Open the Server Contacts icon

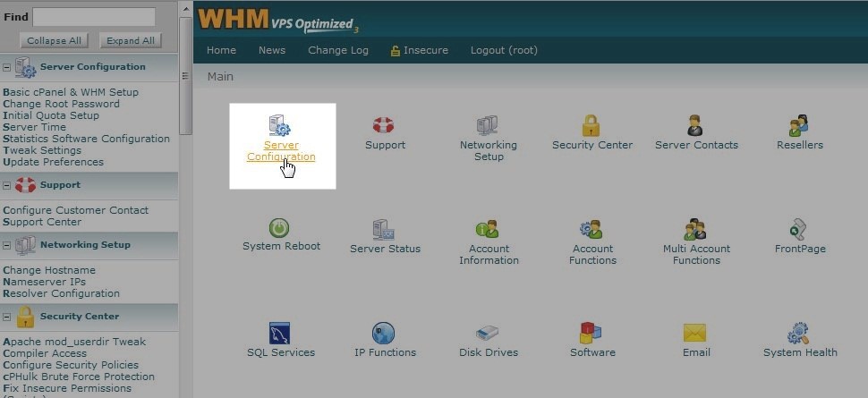[694, 125]
